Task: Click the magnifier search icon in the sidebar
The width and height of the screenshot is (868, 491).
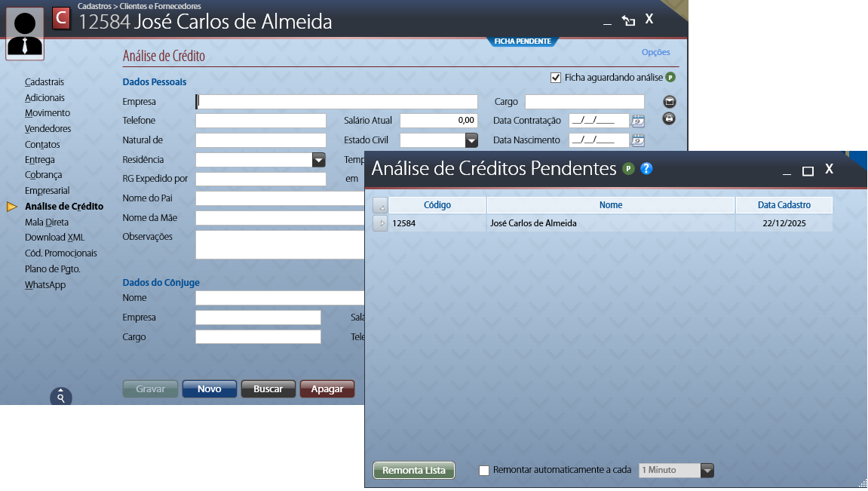Action: tap(61, 397)
